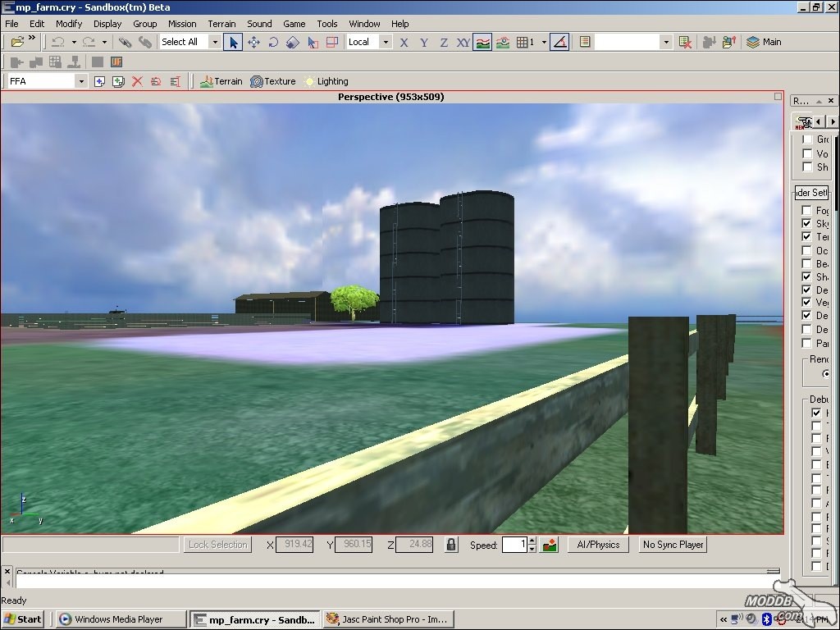
Task: Activate the Rotate object tool
Action: [273, 42]
